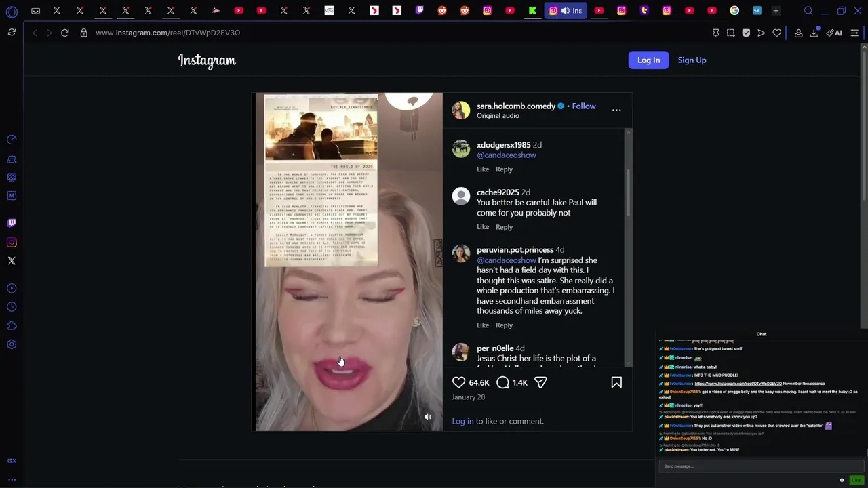Open GX Corner at sidebar bottom
868x488 pixels.
coord(12,461)
